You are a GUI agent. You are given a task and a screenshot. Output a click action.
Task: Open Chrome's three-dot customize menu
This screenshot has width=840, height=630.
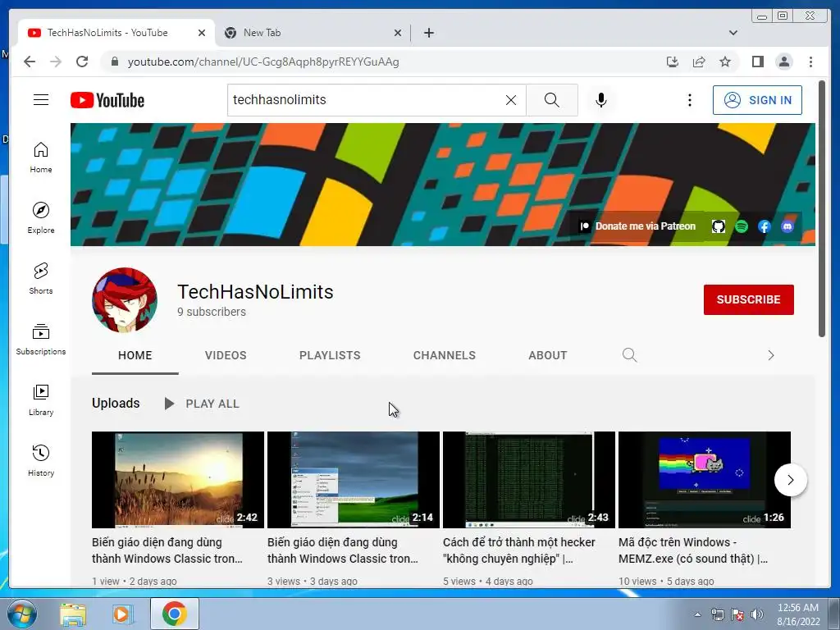coord(810,62)
